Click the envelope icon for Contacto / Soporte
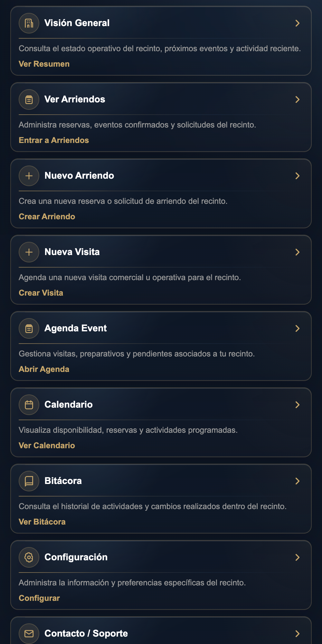Screen dimensions: 322x644 [29, 634]
